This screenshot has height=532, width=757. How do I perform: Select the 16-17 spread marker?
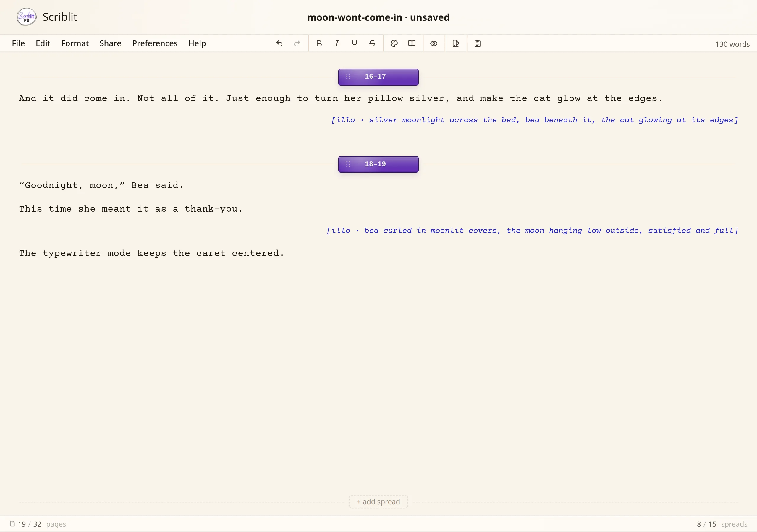(x=378, y=77)
